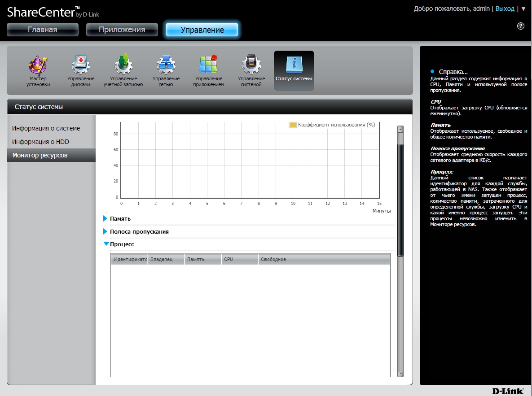Image resolution: width=532 pixels, height=396 pixels.
Task: Click the yellow usage legend swatch
Action: 293,125
